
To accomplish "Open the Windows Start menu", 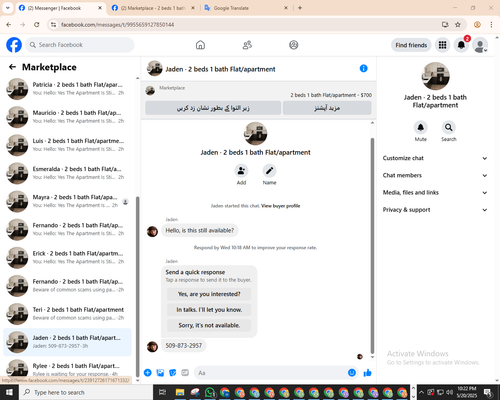I will pyautogui.click(x=9, y=392).
